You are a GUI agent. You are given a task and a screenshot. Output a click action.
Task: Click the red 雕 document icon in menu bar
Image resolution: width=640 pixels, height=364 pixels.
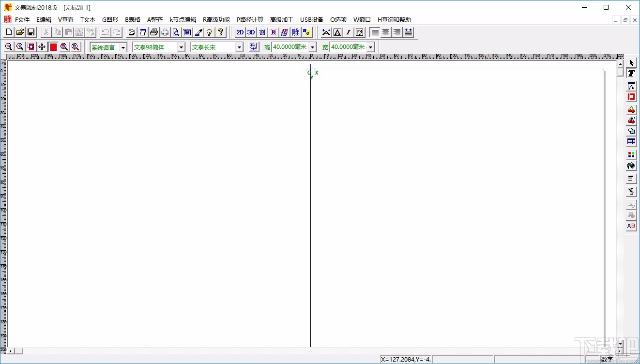(8, 19)
